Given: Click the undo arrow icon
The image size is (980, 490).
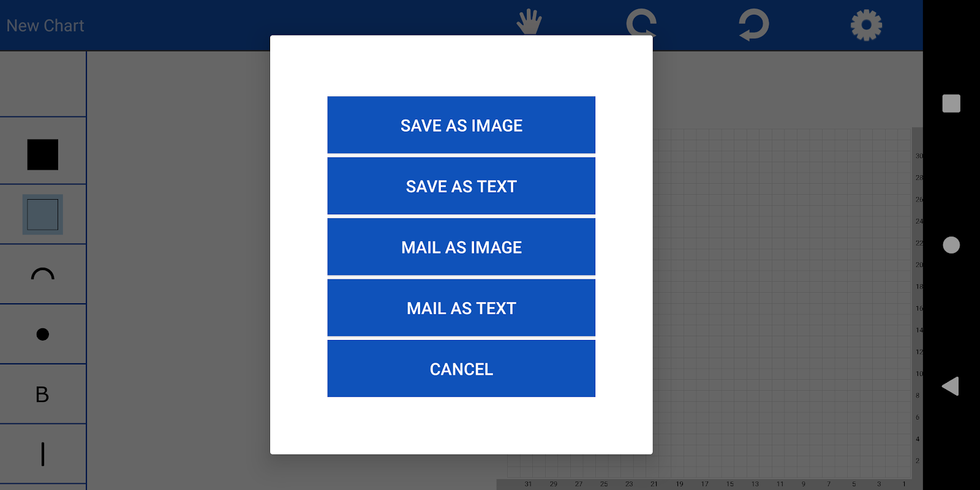Looking at the screenshot, I should [x=753, y=25].
